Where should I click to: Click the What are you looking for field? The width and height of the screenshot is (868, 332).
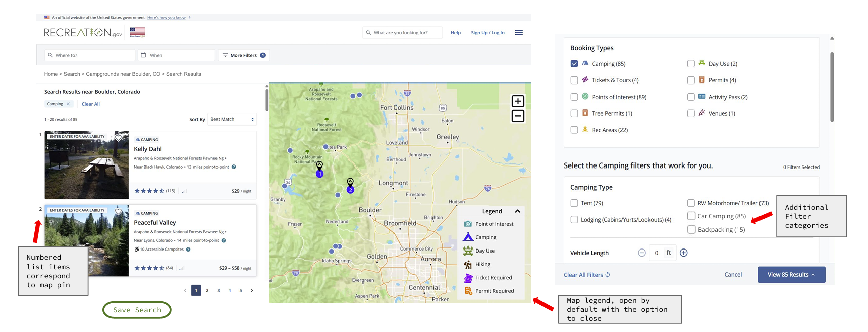(x=402, y=33)
